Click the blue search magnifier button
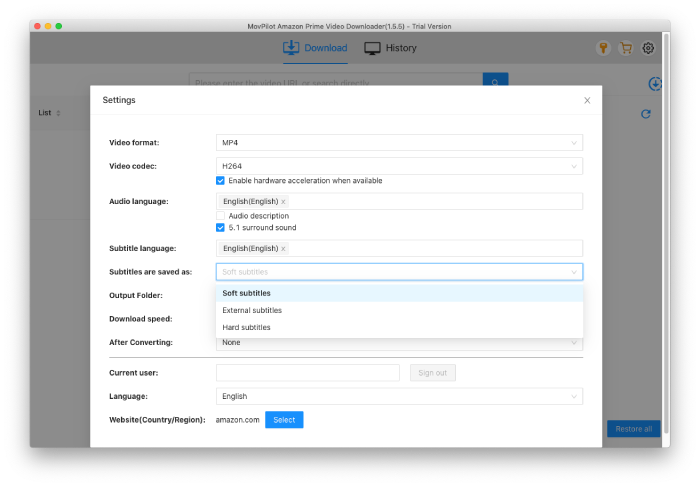This screenshot has height=487, width=700. (495, 82)
